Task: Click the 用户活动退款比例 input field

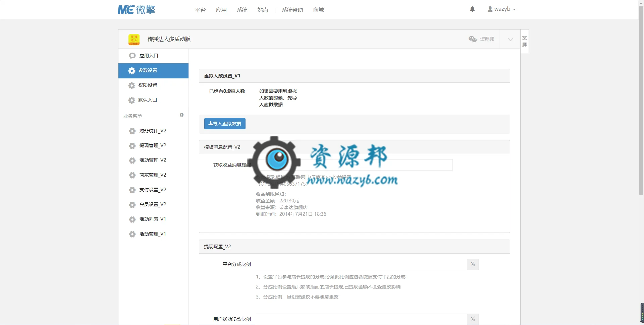Action: click(x=361, y=319)
